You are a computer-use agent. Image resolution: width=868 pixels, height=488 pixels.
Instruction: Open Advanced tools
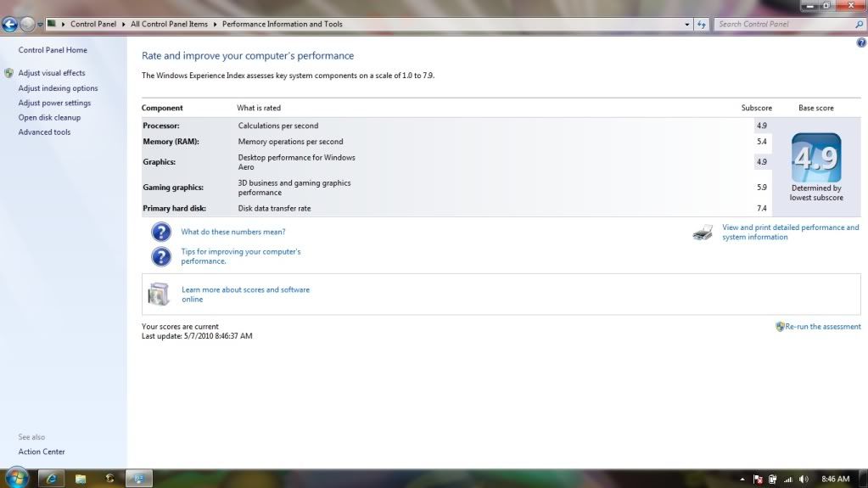44,132
